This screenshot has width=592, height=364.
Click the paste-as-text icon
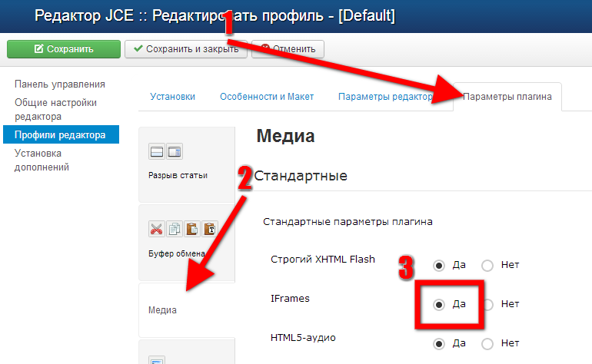(x=209, y=229)
